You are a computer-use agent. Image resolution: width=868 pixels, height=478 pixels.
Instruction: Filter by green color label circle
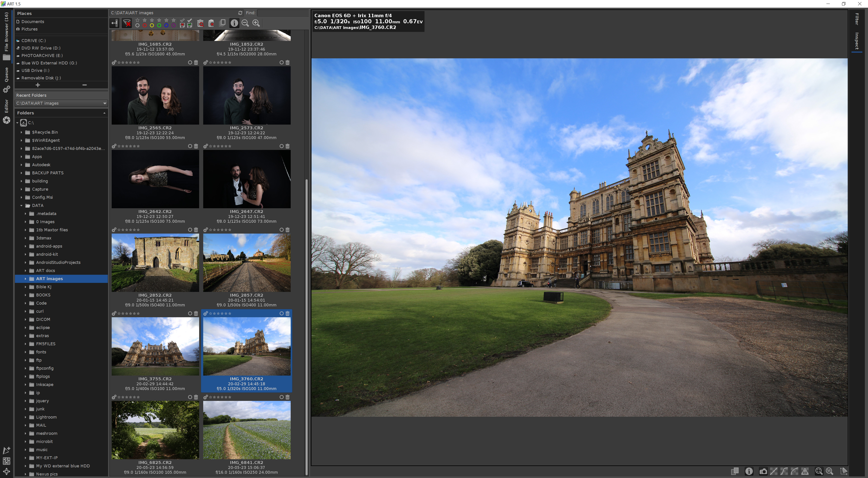point(159,25)
